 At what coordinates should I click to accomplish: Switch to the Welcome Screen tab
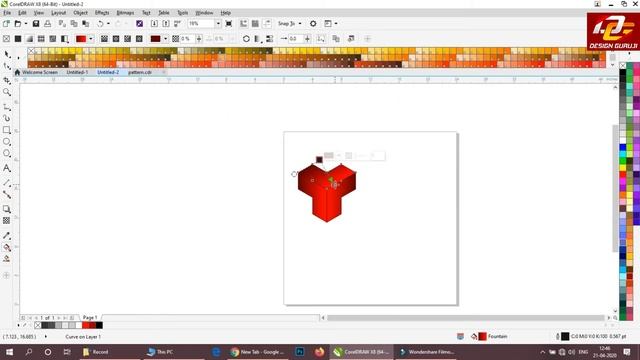pyautogui.click(x=40, y=72)
